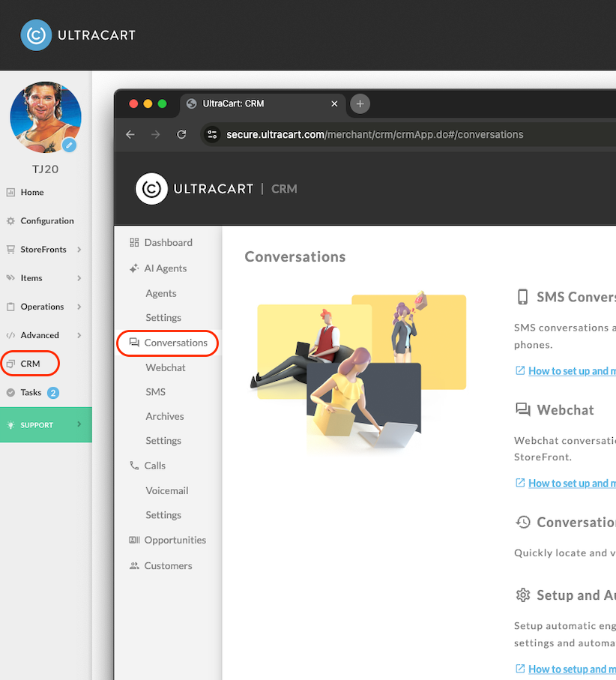Open the CRM menu item
The width and height of the screenshot is (616, 680).
coord(30,364)
